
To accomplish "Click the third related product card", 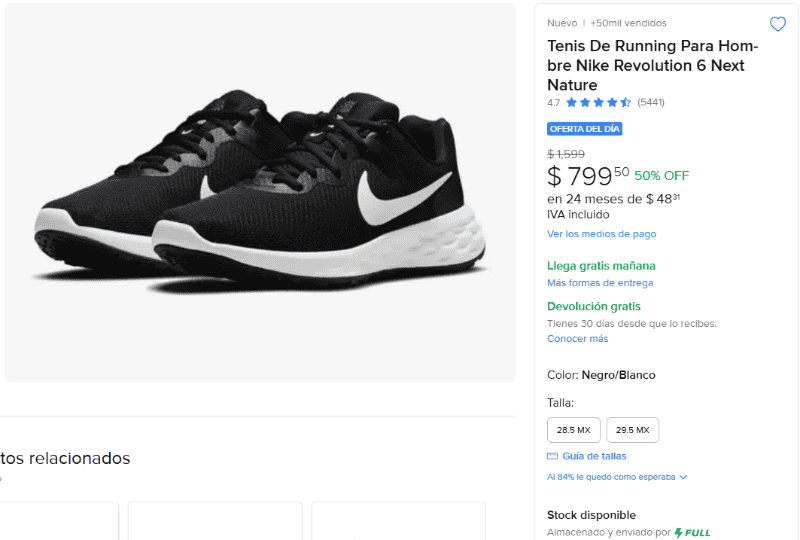I will coord(398,521).
